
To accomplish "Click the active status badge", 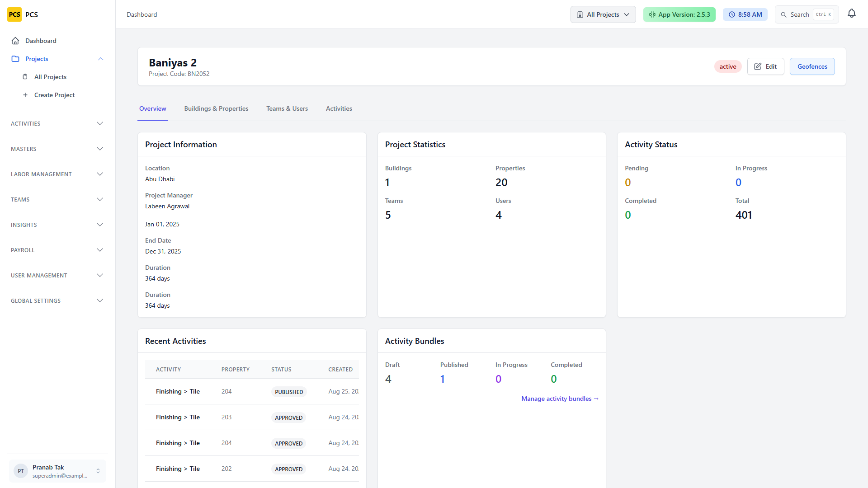I will (728, 66).
